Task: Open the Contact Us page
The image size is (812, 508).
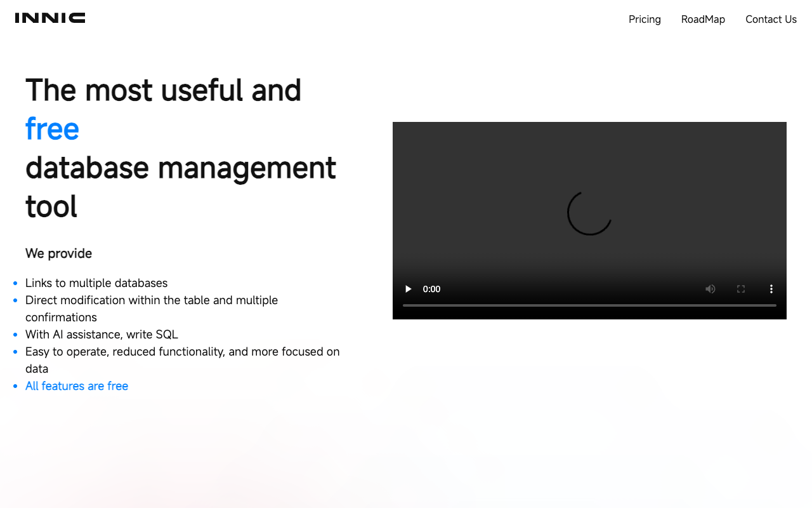Action: (771, 19)
